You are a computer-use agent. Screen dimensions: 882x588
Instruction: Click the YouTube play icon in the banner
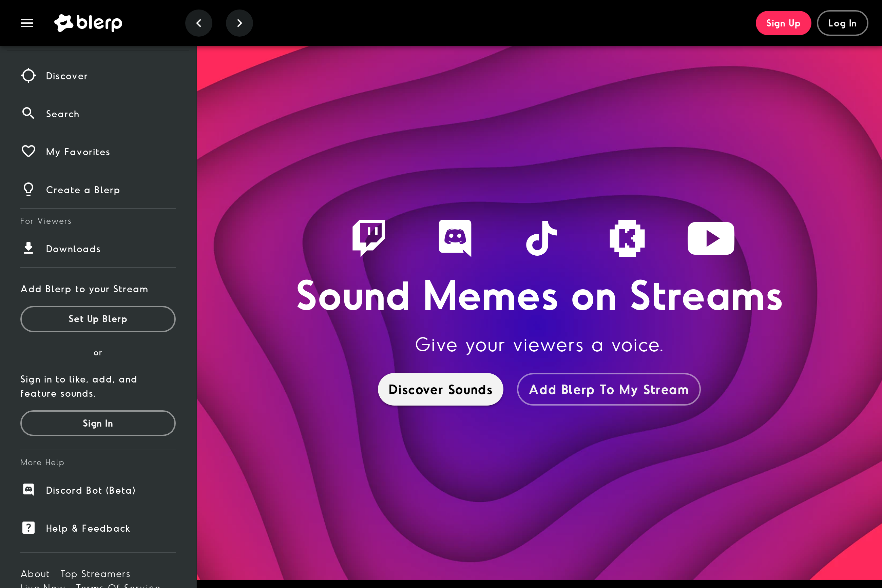tap(711, 238)
